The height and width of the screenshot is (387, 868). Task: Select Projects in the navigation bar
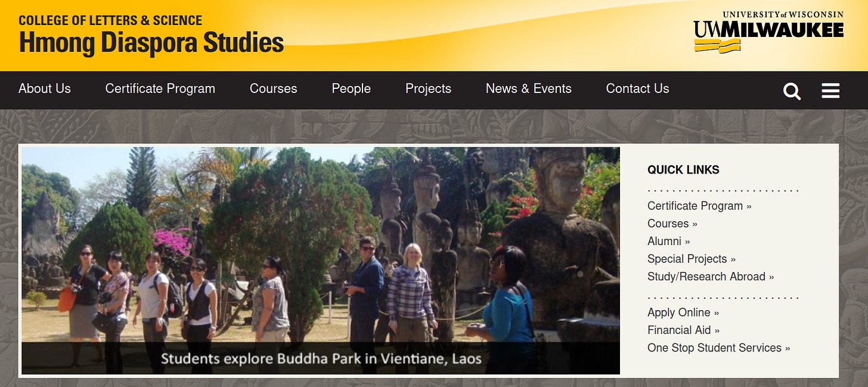(x=428, y=89)
